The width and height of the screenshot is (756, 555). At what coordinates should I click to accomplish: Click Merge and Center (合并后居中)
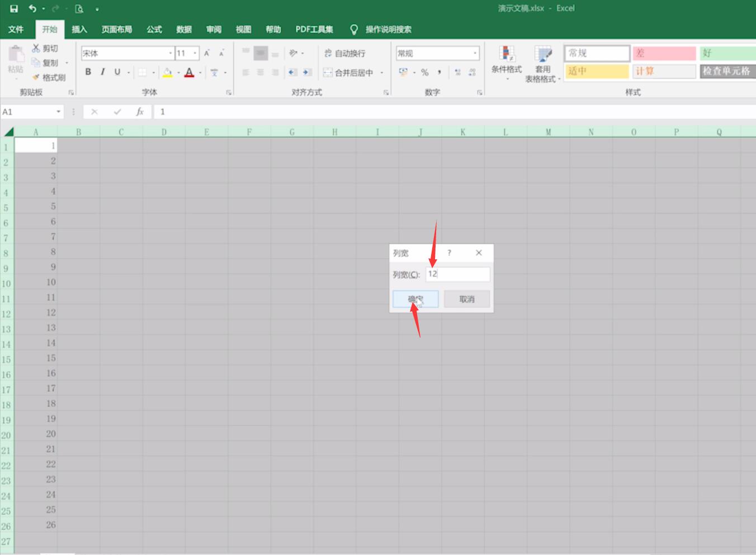coord(348,72)
